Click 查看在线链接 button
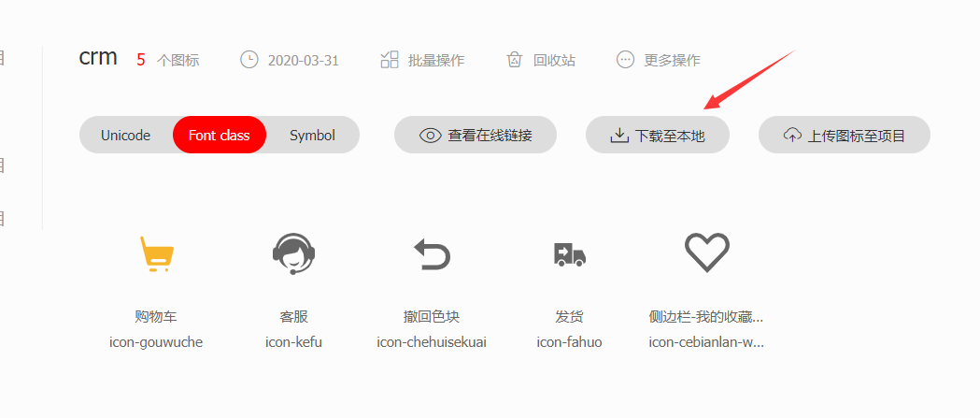980x418 pixels. 476,136
